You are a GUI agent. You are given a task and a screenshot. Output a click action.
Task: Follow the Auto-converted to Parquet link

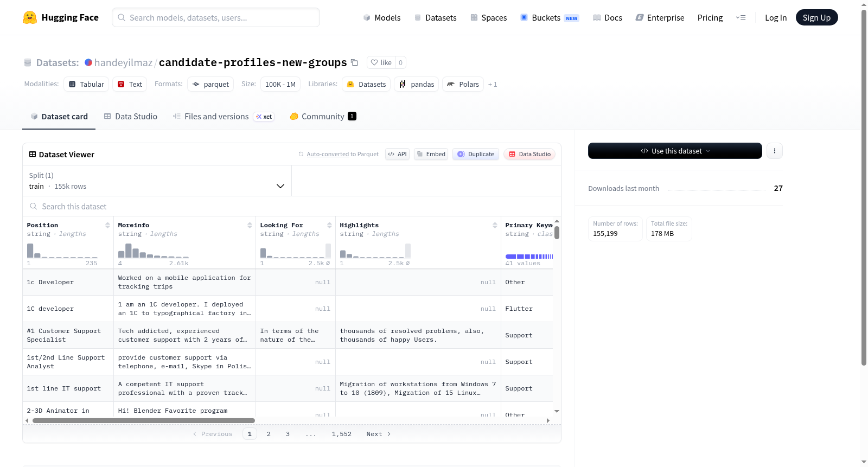[x=342, y=154]
